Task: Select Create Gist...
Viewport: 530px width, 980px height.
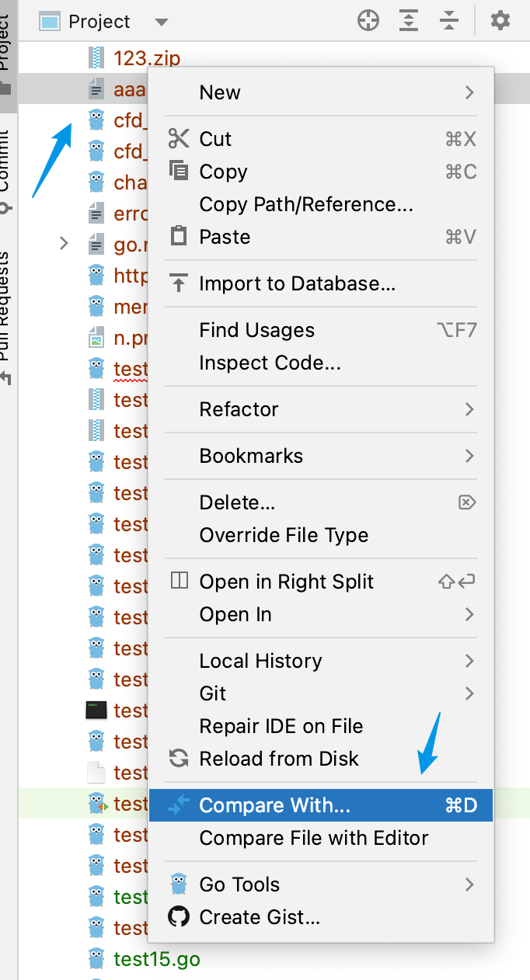Action: coord(320,917)
